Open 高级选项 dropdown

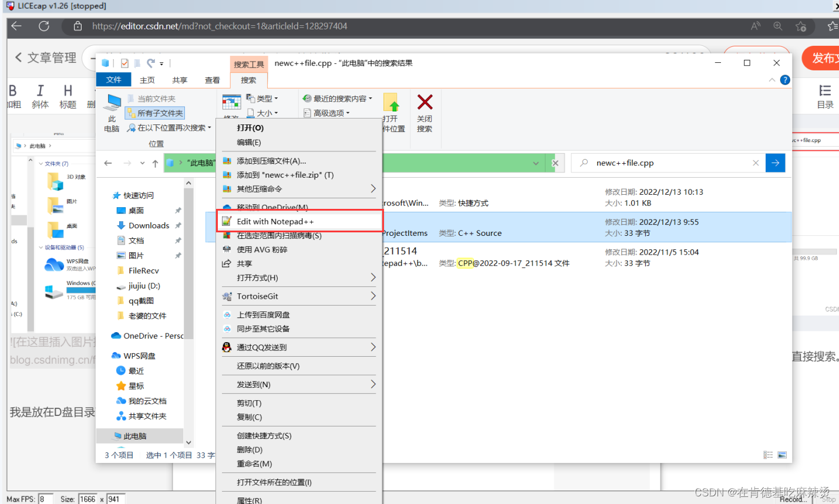[326, 113]
